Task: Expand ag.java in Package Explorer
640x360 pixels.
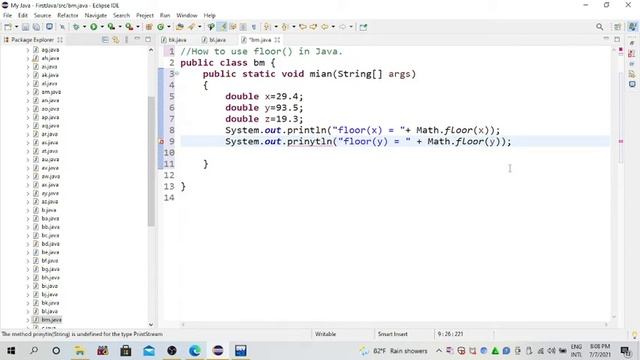Action: 28,50
